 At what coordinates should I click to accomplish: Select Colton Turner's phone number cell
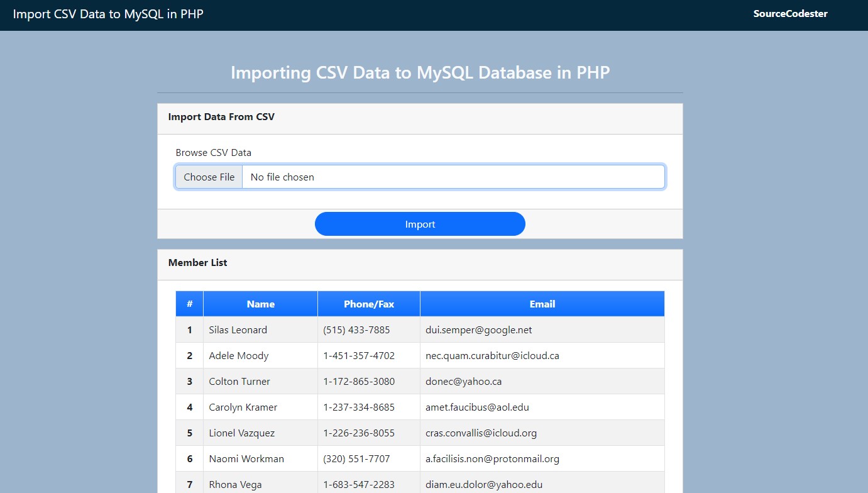[368, 381]
